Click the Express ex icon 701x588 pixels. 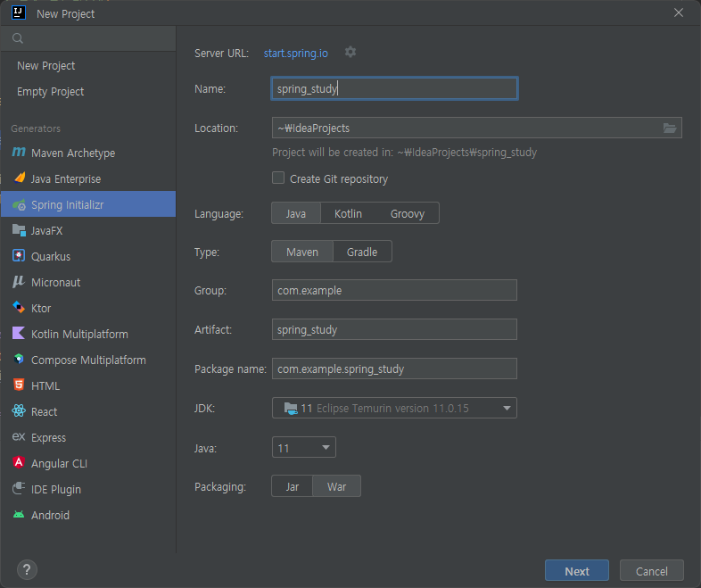[19, 436]
